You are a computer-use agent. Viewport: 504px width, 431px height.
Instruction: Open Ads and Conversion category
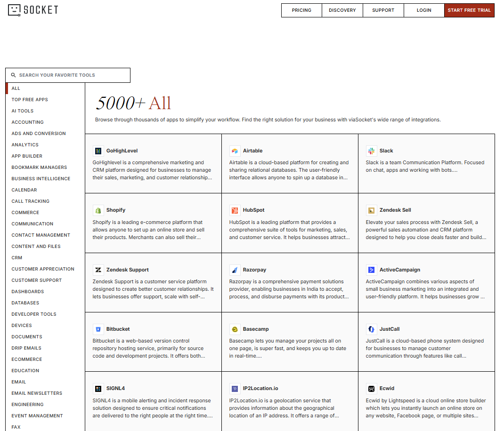[x=45, y=133]
